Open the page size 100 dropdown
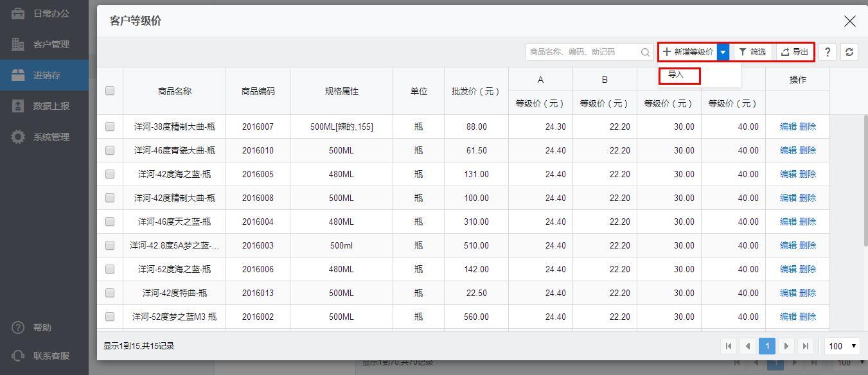The width and height of the screenshot is (868, 375). coord(842,346)
